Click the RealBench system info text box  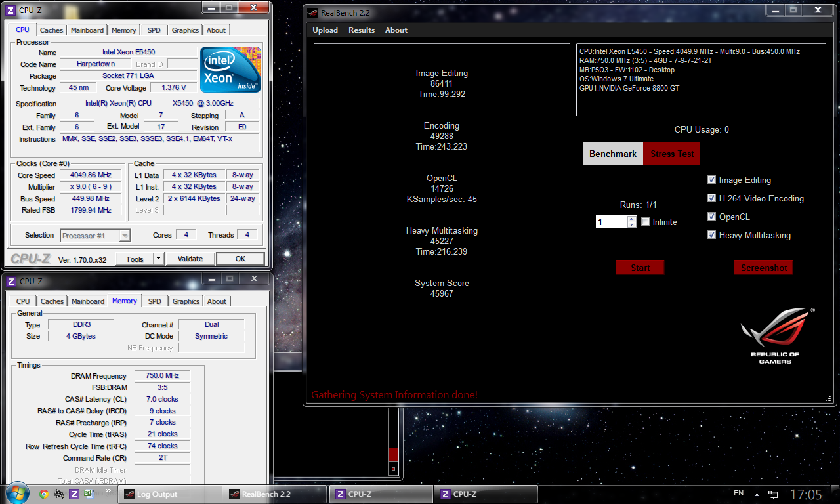702,79
